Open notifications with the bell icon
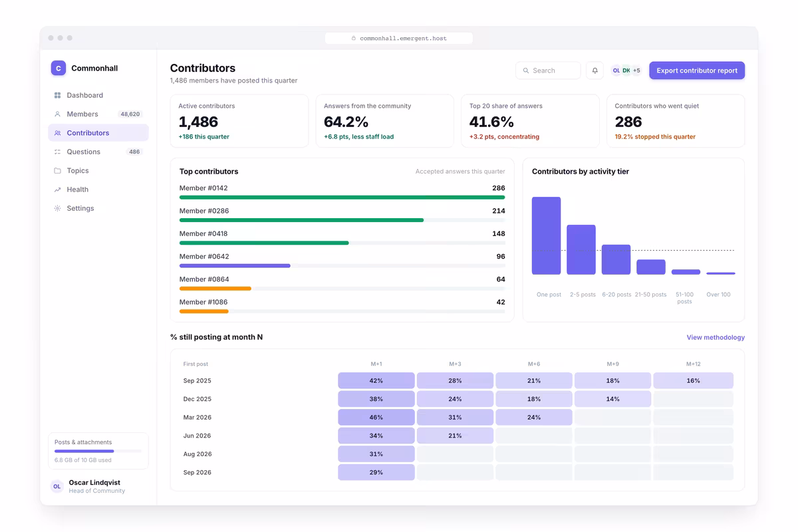This screenshot has height=532, width=798. click(x=595, y=70)
